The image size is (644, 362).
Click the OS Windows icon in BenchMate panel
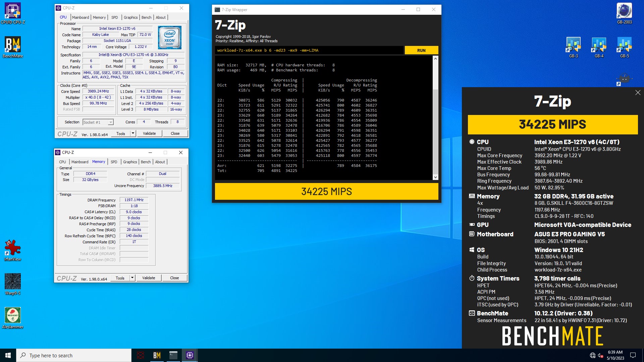click(x=472, y=250)
